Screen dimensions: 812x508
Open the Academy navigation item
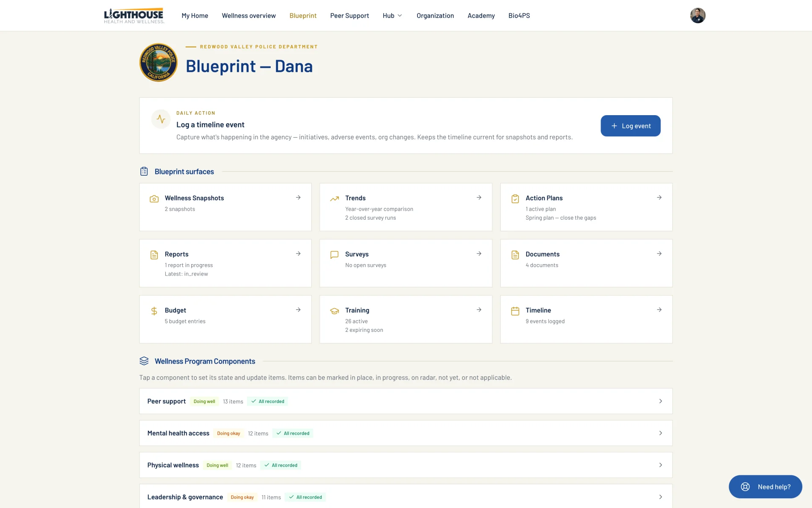point(481,16)
